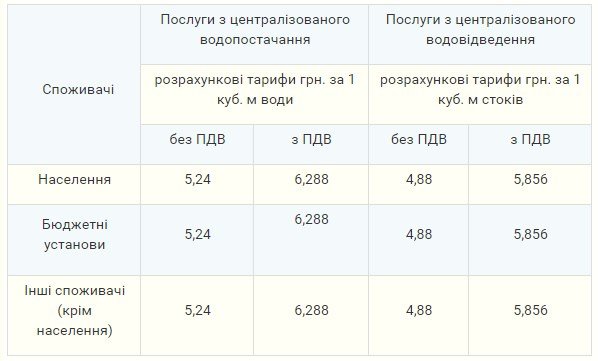Click без ПДВ header under водовідведення

(x=419, y=140)
